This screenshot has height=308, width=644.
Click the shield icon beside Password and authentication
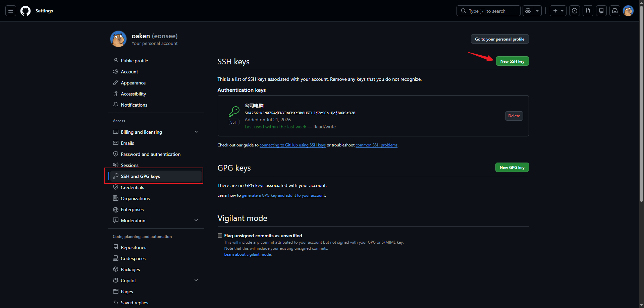tap(116, 154)
